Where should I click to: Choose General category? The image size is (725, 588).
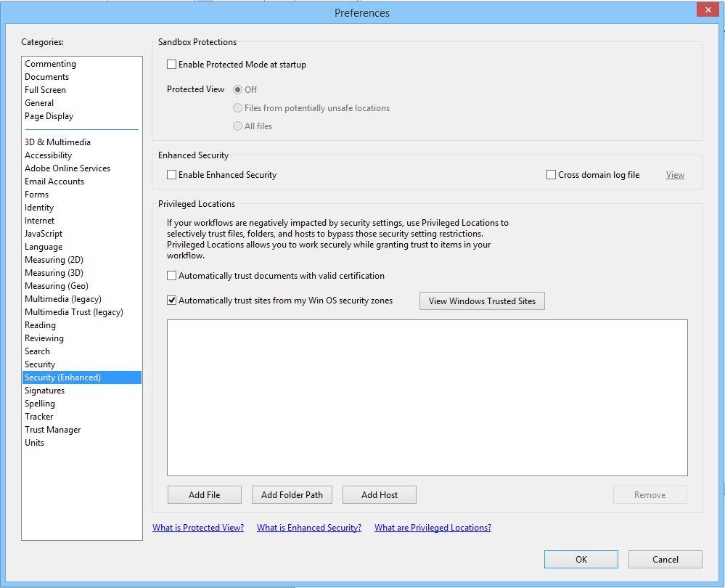[x=82, y=102]
